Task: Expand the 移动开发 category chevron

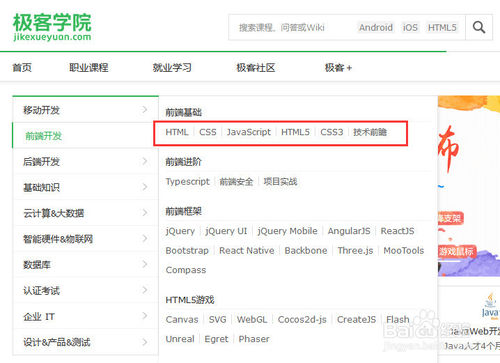Action: 145,110
